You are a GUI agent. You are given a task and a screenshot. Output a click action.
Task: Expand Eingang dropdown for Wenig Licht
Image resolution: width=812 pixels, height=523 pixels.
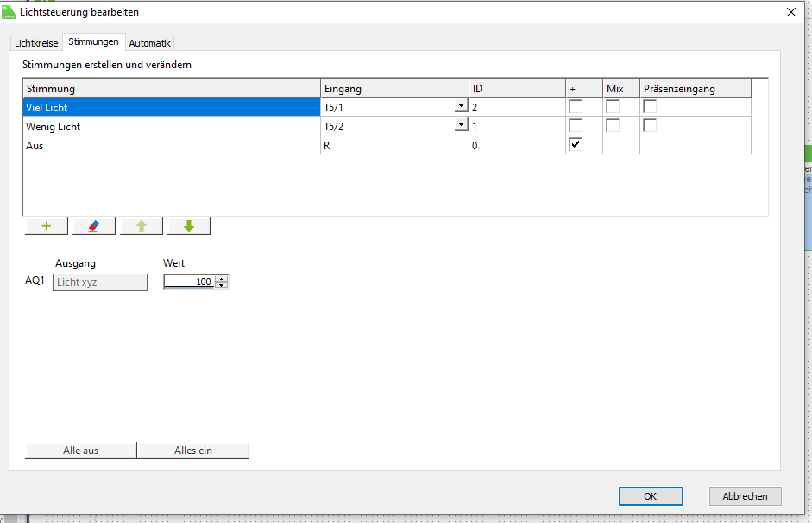[461, 126]
